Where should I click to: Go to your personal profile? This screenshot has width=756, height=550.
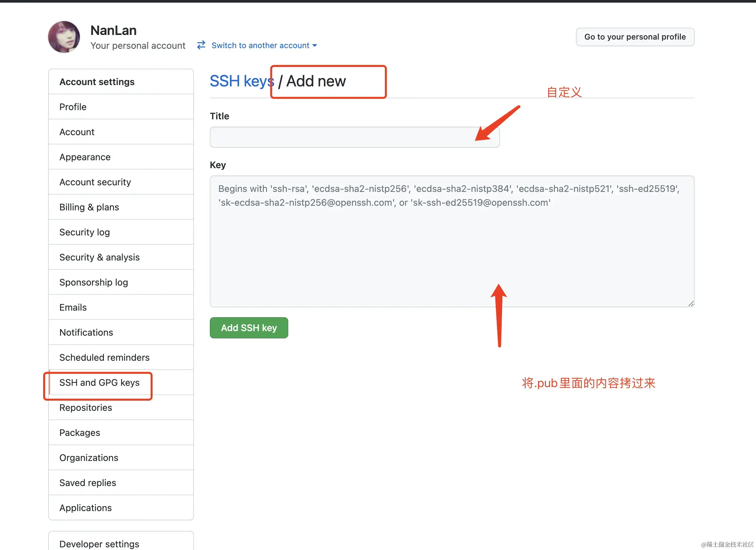coord(635,37)
